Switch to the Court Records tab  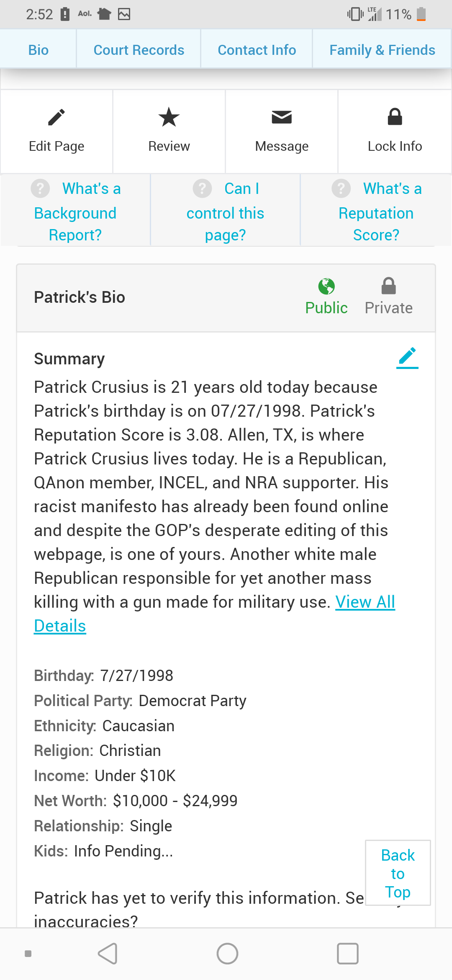[x=139, y=50]
